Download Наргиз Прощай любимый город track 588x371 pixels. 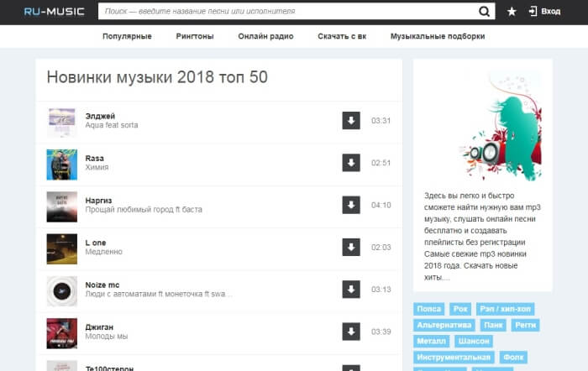pyautogui.click(x=351, y=205)
